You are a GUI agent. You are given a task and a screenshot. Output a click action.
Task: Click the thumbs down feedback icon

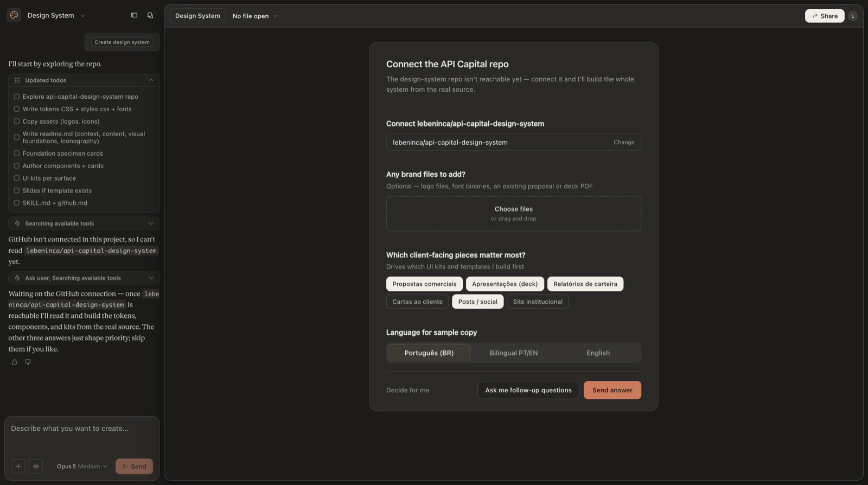[28, 362]
